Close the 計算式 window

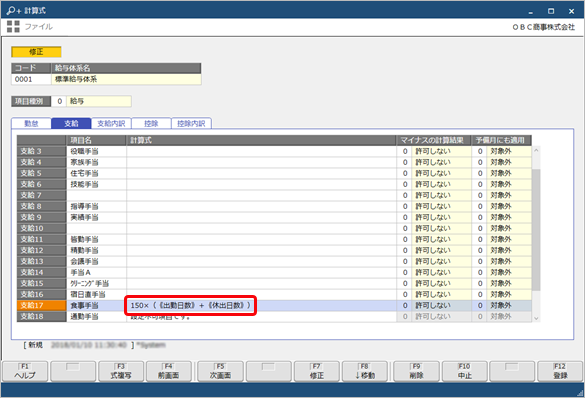(571, 11)
